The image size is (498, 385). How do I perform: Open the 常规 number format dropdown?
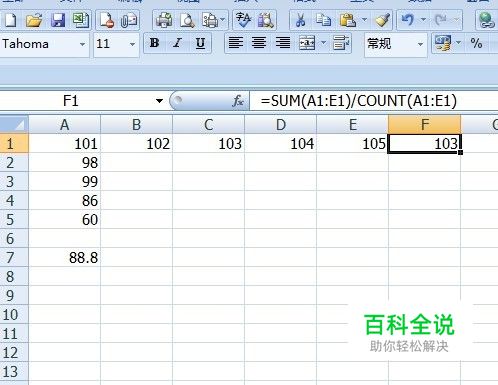[420, 44]
